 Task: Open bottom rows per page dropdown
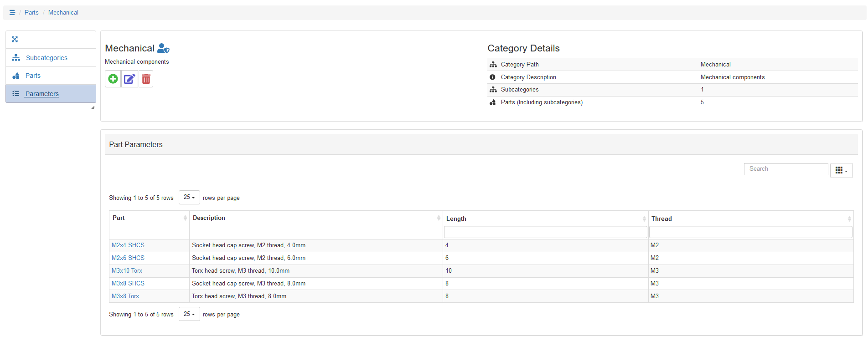[189, 314]
